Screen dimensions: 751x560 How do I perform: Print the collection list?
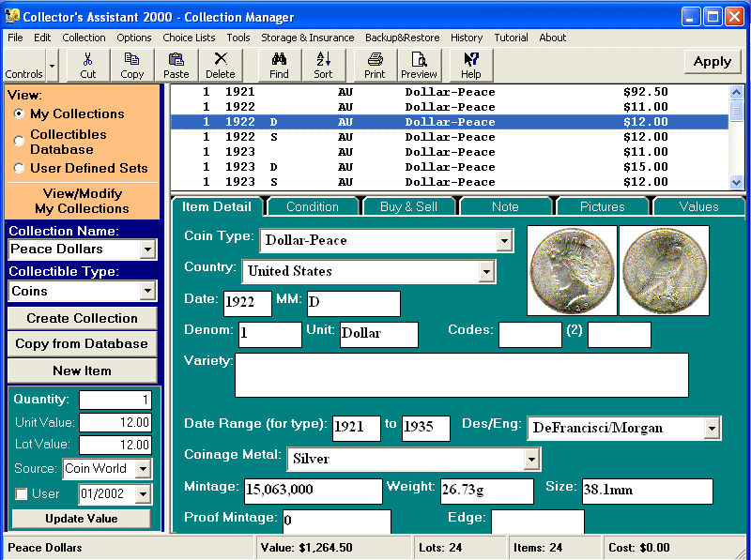[375, 64]
